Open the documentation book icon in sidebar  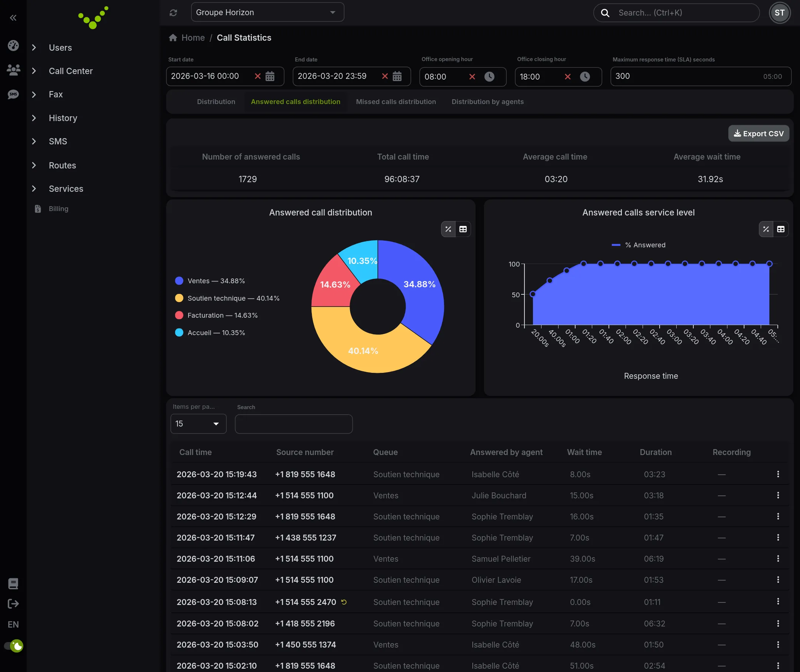click(13, 583)
